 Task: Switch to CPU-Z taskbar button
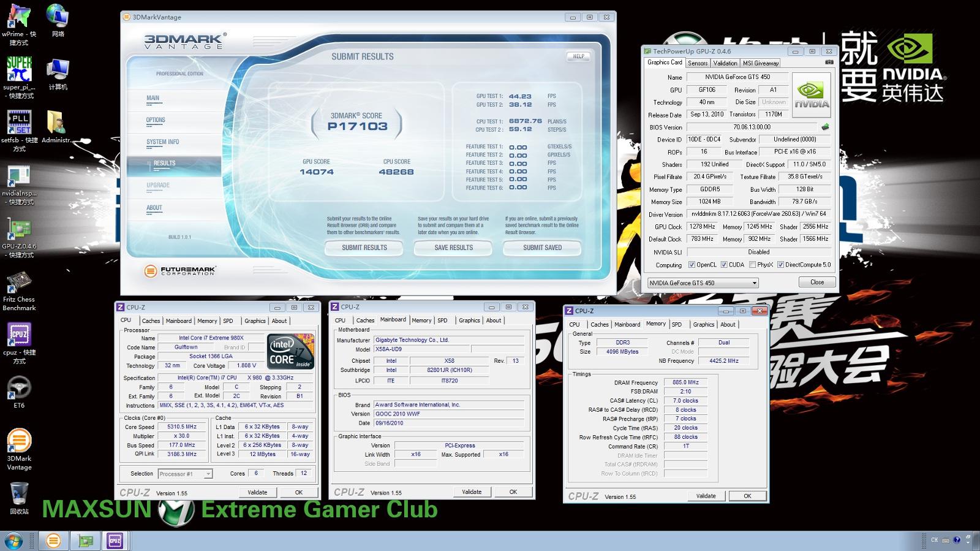[115, 541]
